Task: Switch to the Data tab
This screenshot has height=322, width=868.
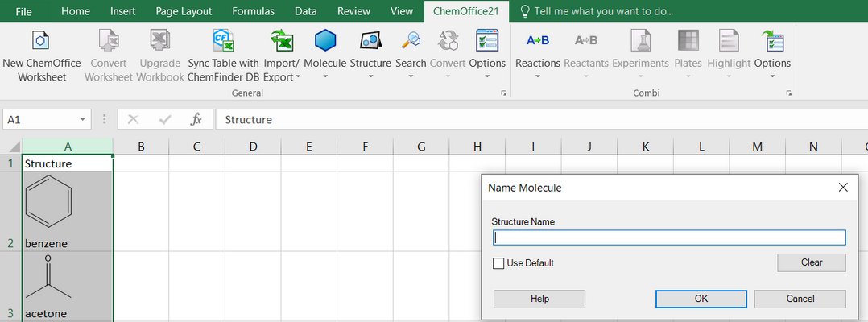Action: (306, 11)
